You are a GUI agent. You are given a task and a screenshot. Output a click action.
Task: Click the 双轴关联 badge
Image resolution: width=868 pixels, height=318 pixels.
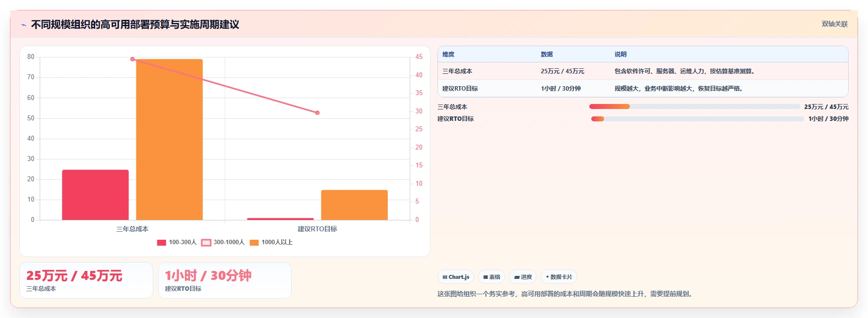pos(835,24)
